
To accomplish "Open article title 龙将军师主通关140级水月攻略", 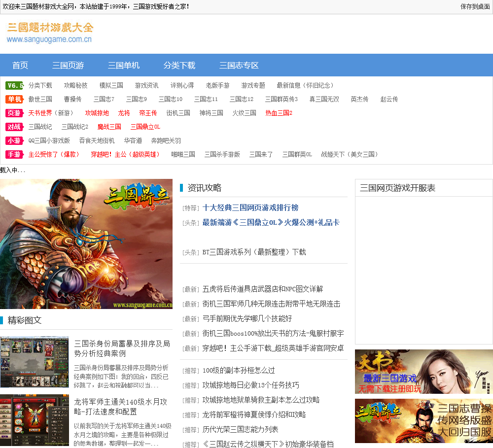I will coord(121,407).
